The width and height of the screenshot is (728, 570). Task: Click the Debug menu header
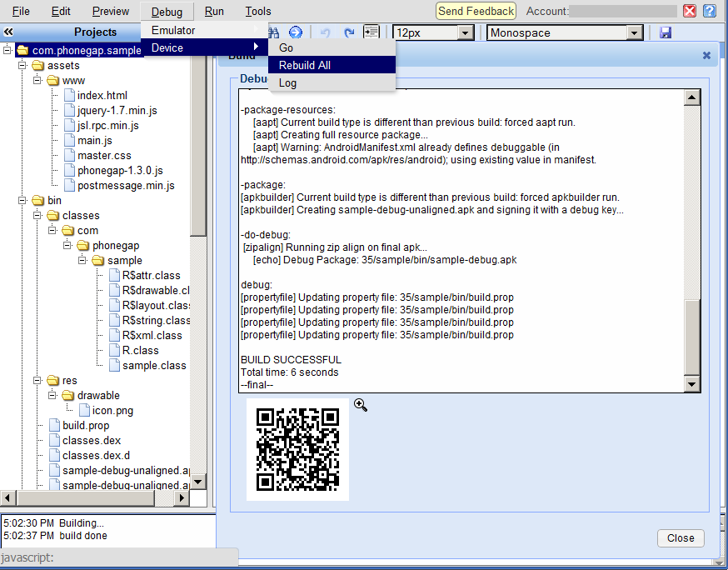tap(167, 11)
